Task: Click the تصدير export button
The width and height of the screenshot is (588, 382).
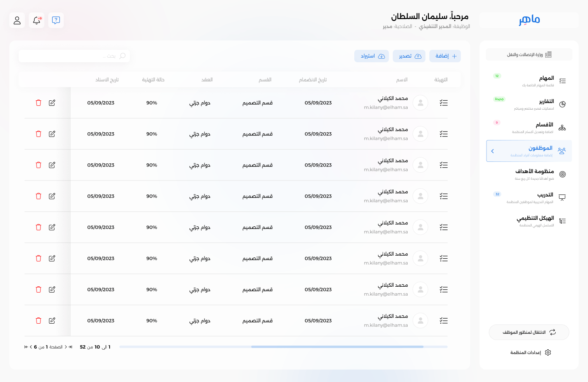Action: tap(409, 56)
